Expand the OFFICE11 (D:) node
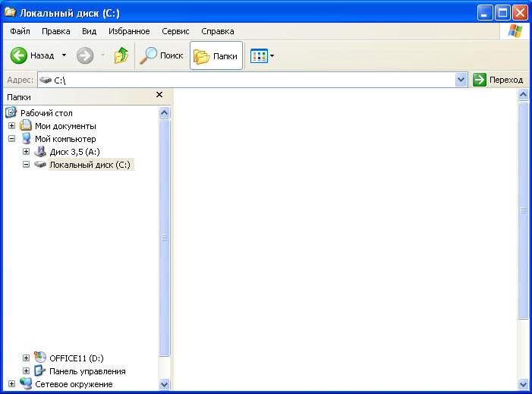Image resolution: width=532 pixels, height=394 pixels. [x=26, y=358]
